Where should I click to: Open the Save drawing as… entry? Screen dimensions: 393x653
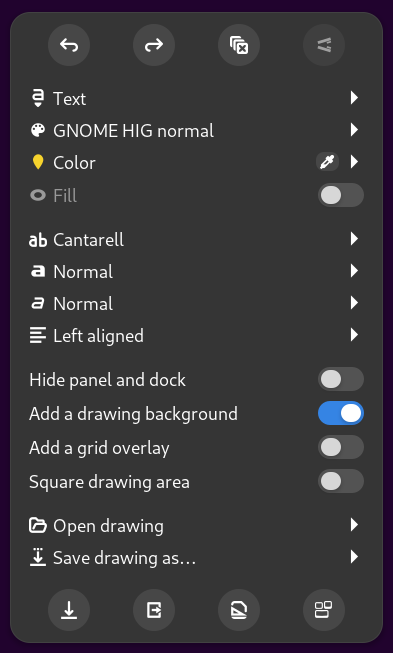click(x=196, y=557)
